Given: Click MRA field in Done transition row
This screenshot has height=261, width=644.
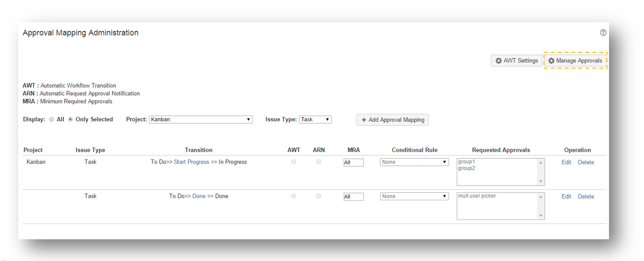Looking at the screenshot, I should pos(354,196).
